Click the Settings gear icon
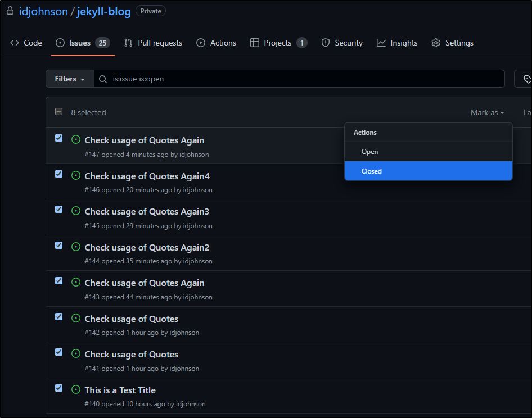Viewport: 532px width, 418px height. 436,43
